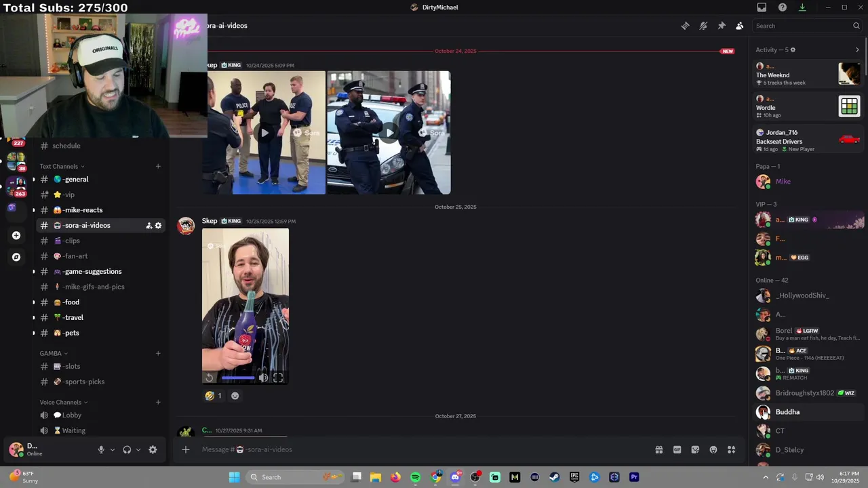Image resolution: width=868 pixels, height=488 pixels.
Task: Open the Wordle activity card
Action: pos(808,106)
